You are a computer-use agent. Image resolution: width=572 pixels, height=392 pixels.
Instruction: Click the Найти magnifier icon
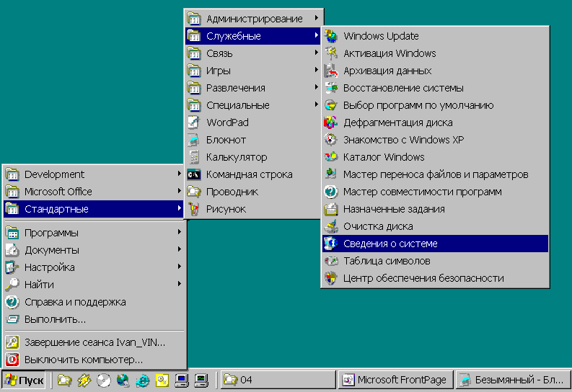click(12, 285)
